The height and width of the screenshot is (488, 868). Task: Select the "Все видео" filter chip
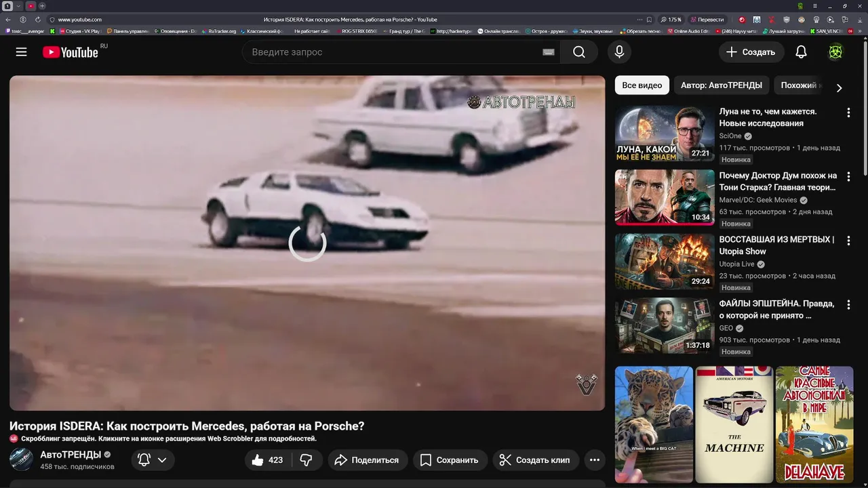coord(642,85)
